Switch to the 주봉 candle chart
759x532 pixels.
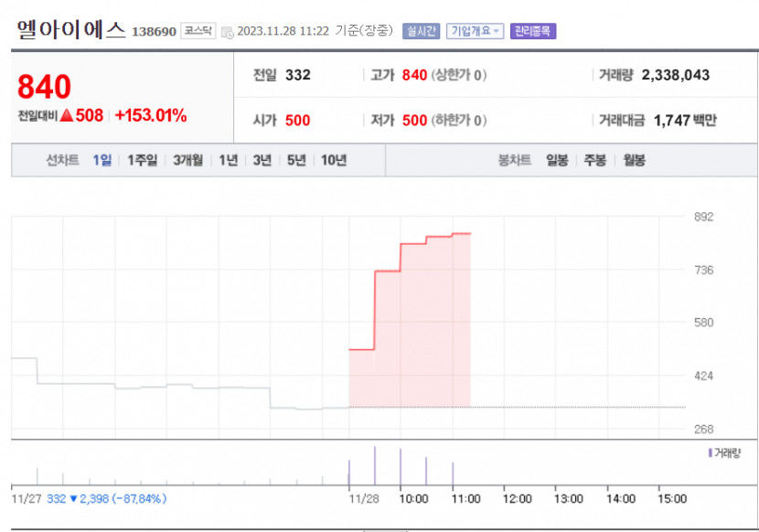click(x=595, y=160)
